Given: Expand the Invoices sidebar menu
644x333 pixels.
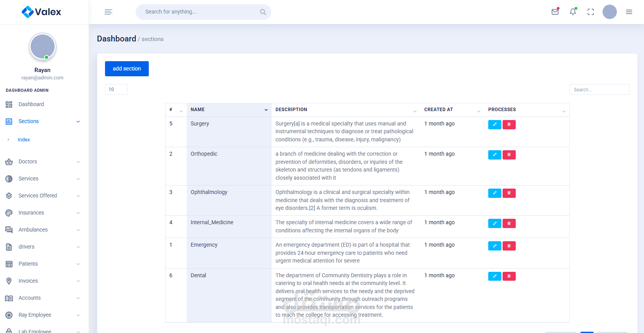Looking at the screenshot, I should pyautogui.click(x=43, y=281).
